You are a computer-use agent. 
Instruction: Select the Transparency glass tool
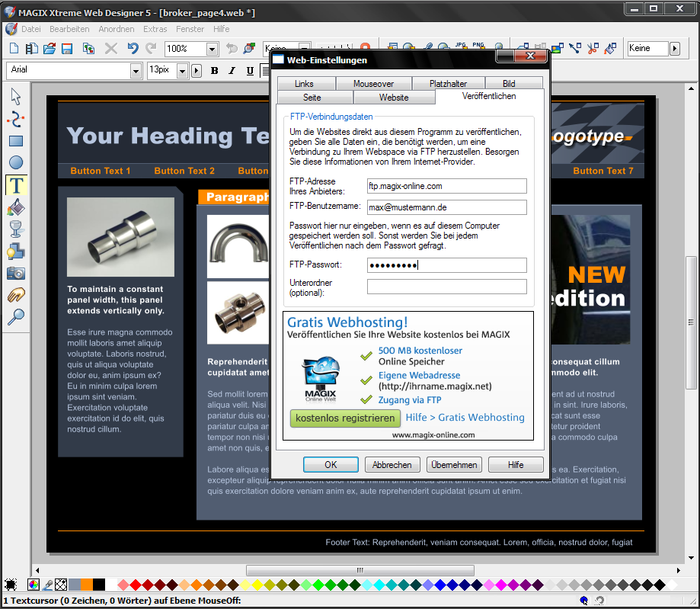(16, 229)
